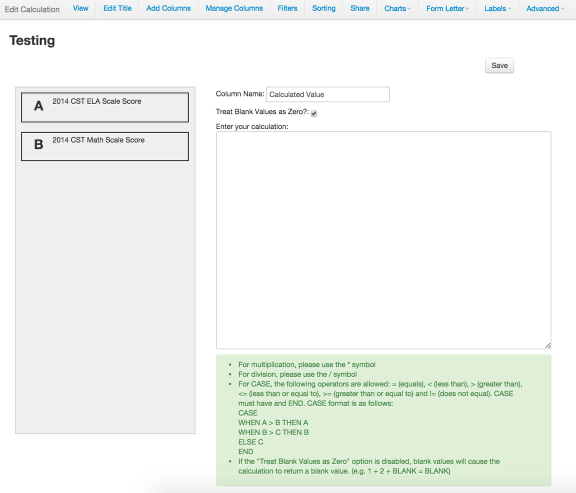576x493 pixels.
Task: Click the Share link
Action: (x=360, y=8)
